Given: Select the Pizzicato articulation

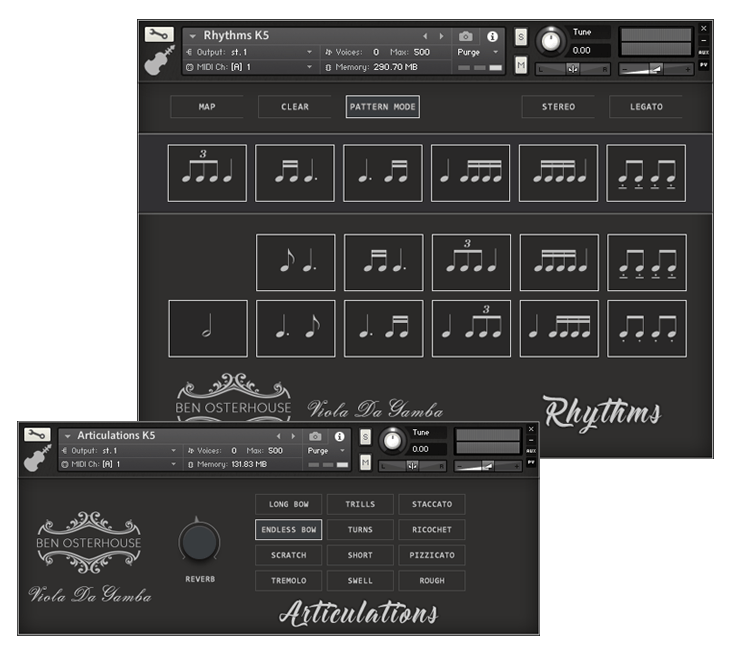Looking at the screenshot, I should [x=432, y=555].
